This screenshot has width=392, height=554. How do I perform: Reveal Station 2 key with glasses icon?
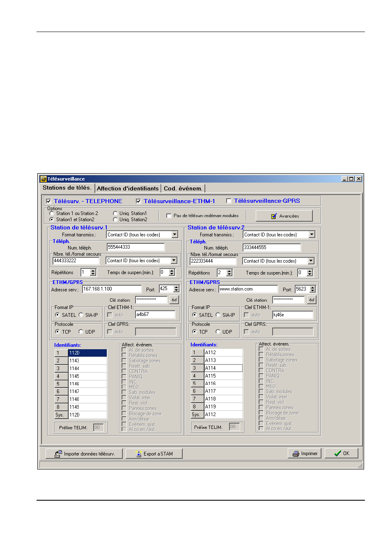[x=312, y=300]
